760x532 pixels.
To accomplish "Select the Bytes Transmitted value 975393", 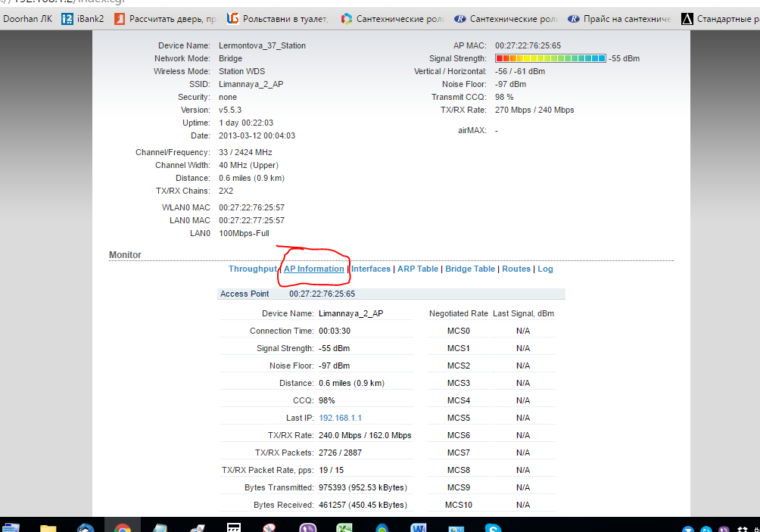I will tap(363, 488).
